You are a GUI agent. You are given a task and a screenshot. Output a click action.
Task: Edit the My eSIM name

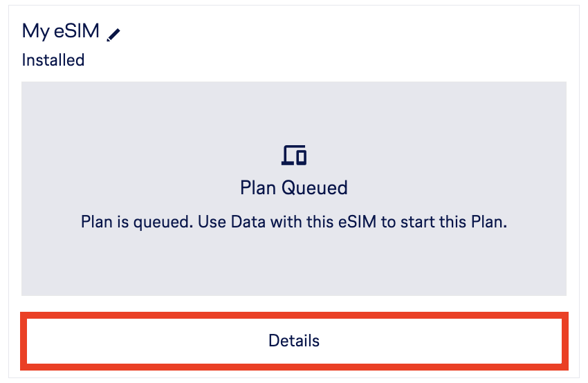point(114,33)
